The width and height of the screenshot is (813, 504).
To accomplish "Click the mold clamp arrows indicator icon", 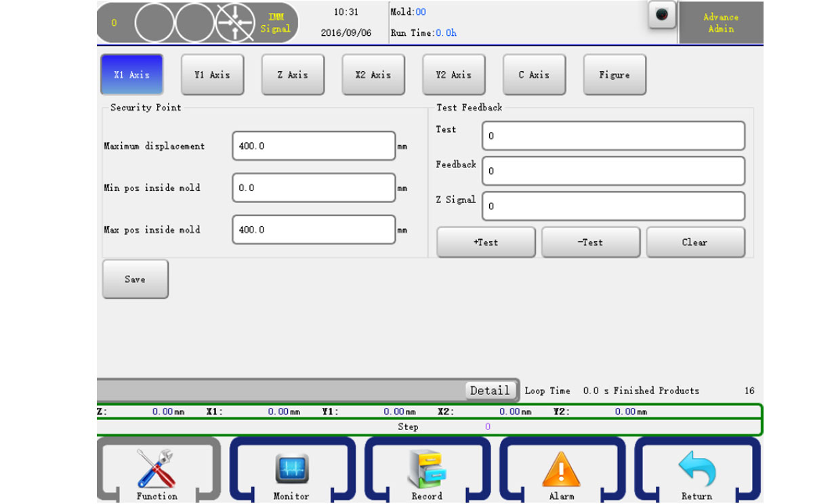I will (x=235, y=24).
